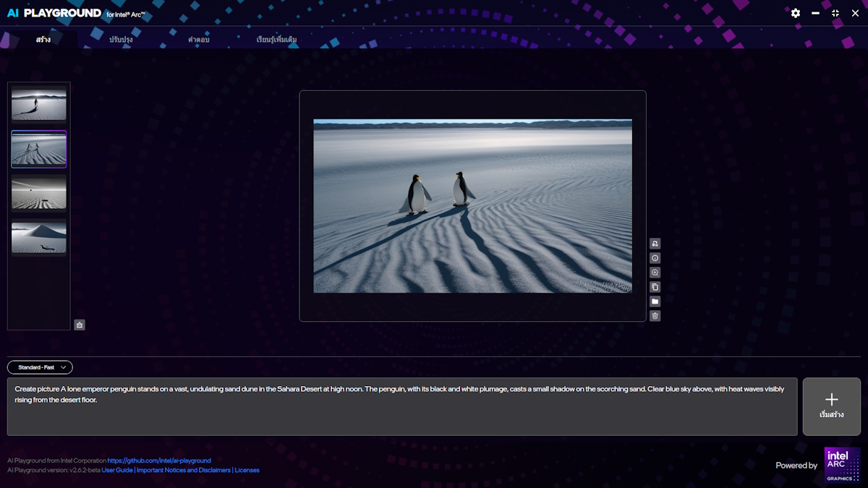Viewport: 868px width, 488px height.
Task: Clear all images with the icon beside the thumbnail strip
Action: [80, 325]
